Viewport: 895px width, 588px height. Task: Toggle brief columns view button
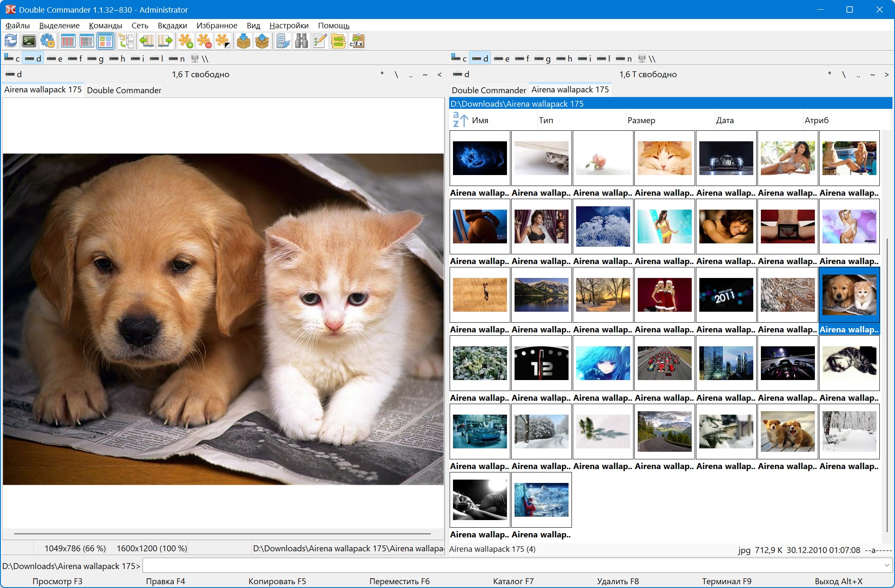click(x=68, y=41)
